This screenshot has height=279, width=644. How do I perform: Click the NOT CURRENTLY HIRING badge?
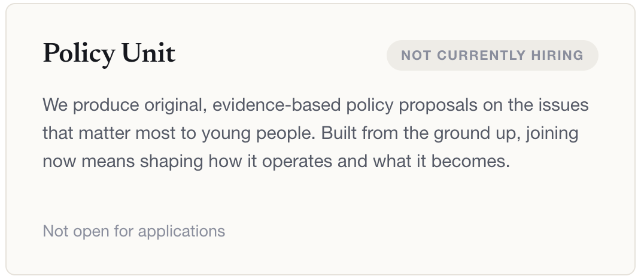(x=492, y=56)
